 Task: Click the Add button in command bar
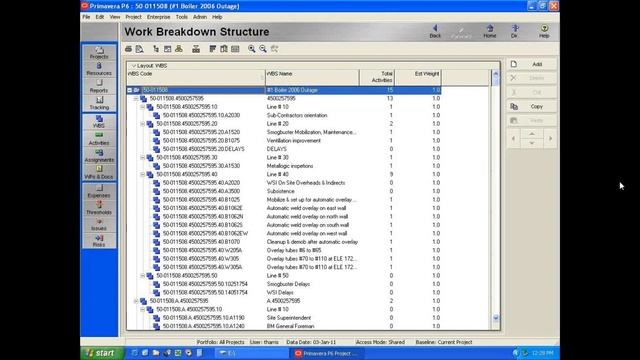[x=532, y=64]
